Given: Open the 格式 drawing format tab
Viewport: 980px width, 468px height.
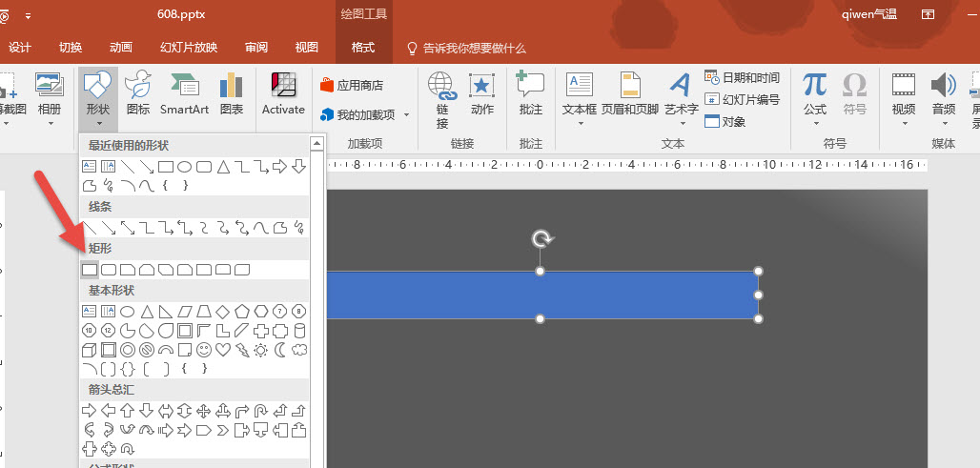Looking at the screenshot, I should (363, 48).
